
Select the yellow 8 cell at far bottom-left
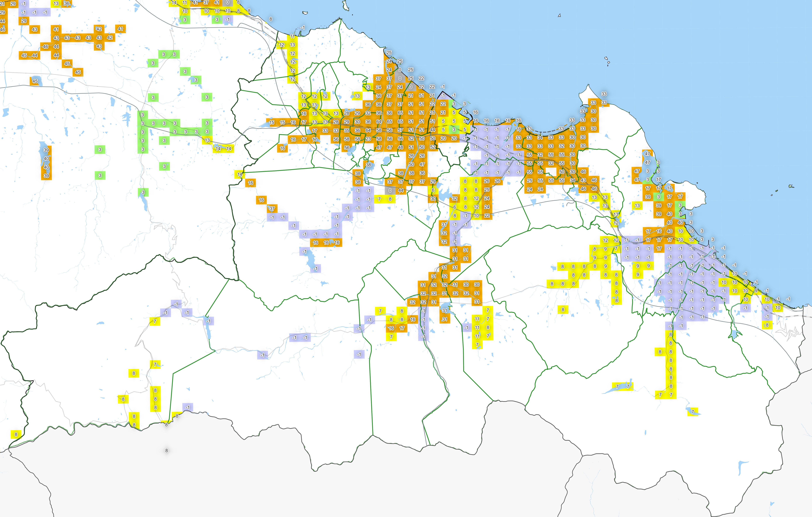(x=16, y=434)
